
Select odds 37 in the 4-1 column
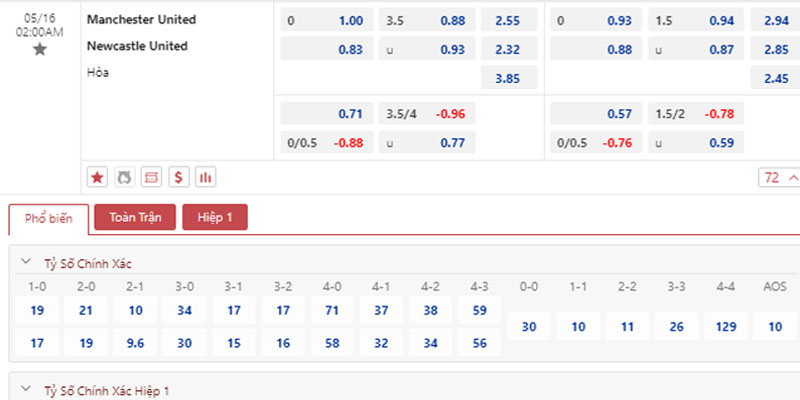coord(381,310)
